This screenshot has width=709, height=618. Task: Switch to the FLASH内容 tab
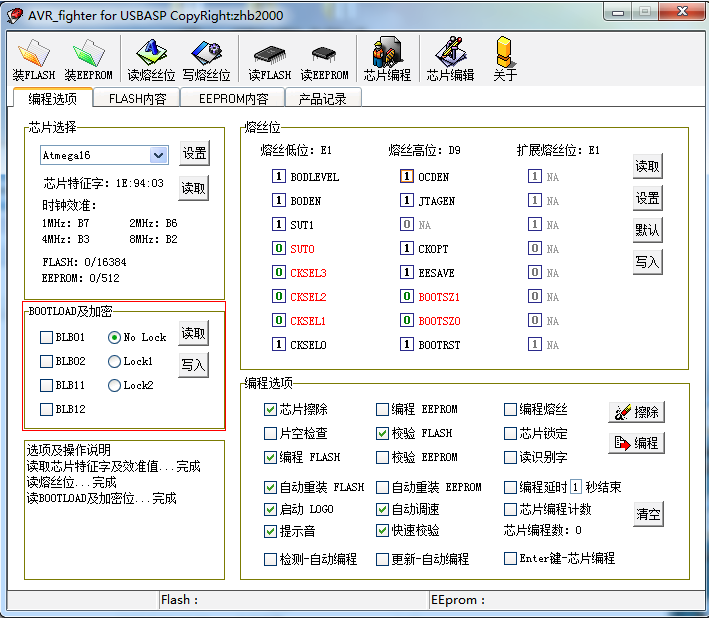137,99
